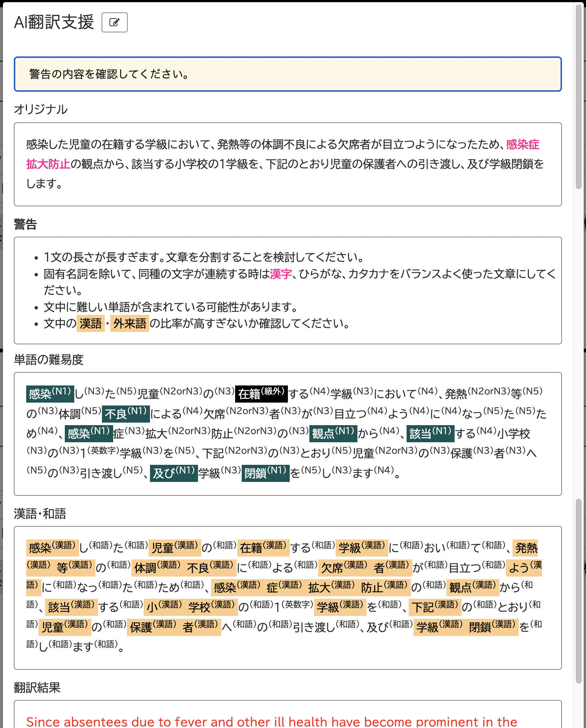Click the オリジナル section heading

41,109
